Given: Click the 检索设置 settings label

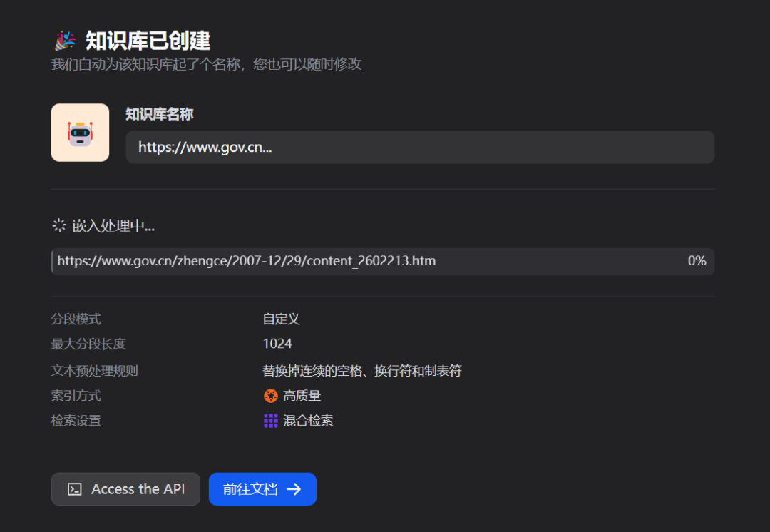Looking at the screenshot, I should pos(76,420).
